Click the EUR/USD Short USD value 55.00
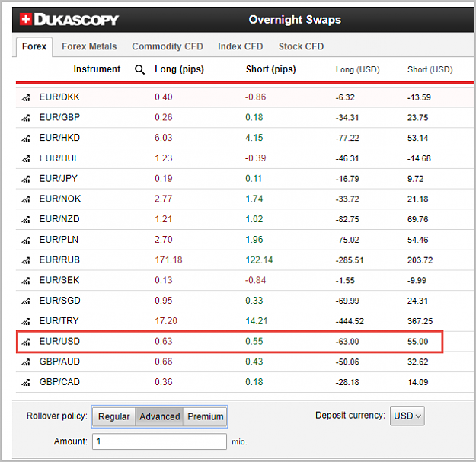Image resolution: width=476 pixels, height=462 pixels. [417, 342]
